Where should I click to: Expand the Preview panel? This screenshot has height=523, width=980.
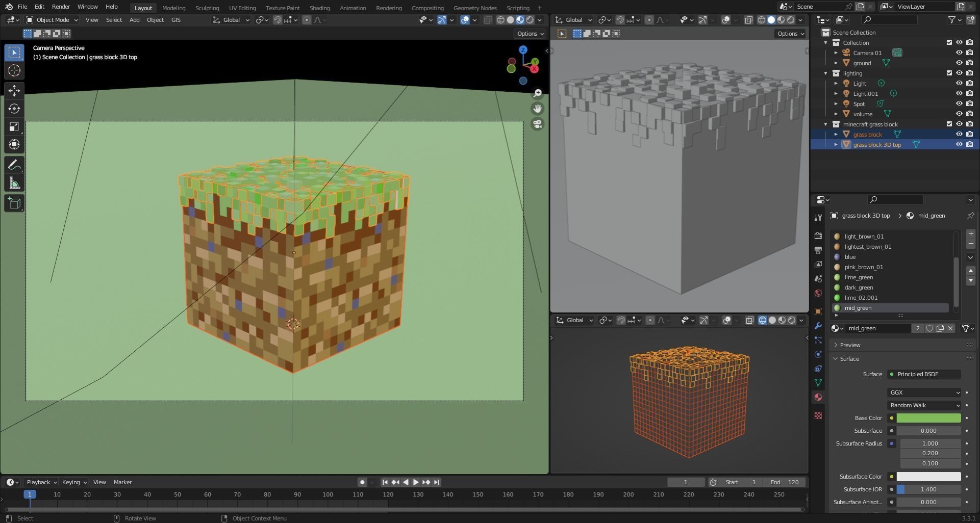point(850,345)
